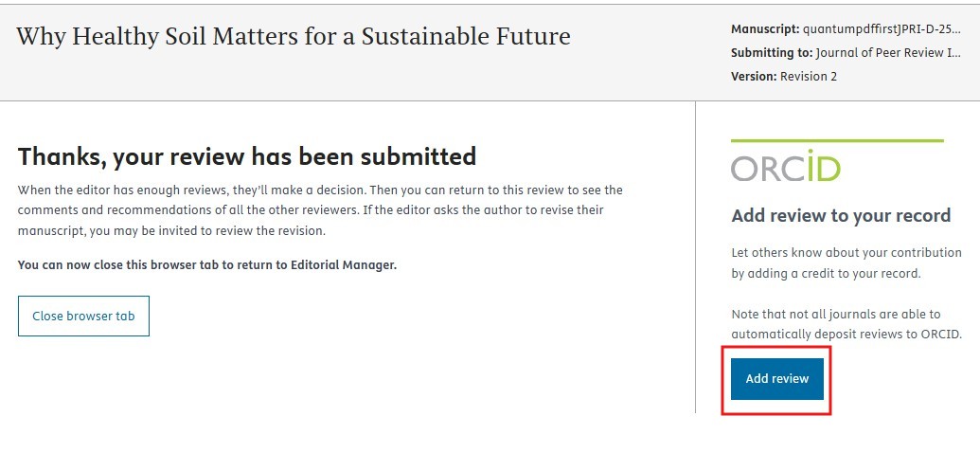Viewport: 980px width, 471px height.
Task: Click the bold Version: label
Action: [x=754, y=77]
